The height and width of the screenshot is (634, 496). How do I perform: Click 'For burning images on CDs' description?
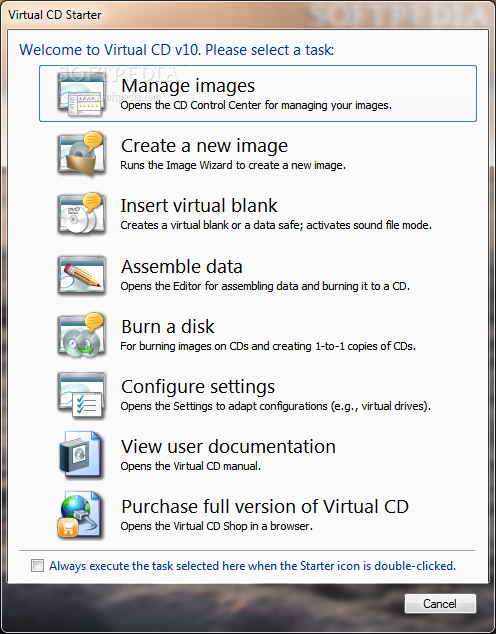click(x=268, y=346)
